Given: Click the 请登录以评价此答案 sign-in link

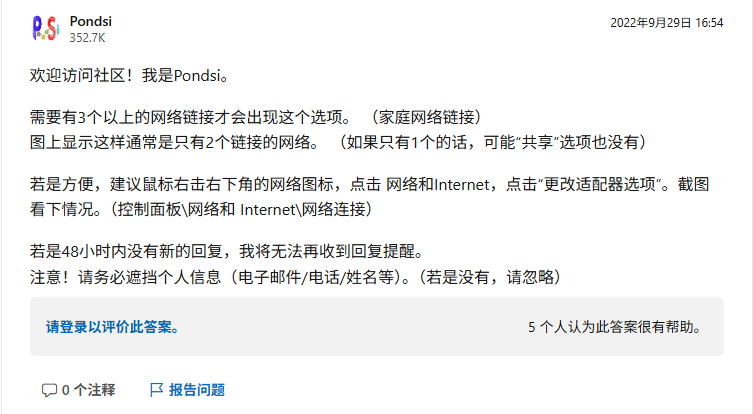Looking at the screenshot, I should (113, 327).
